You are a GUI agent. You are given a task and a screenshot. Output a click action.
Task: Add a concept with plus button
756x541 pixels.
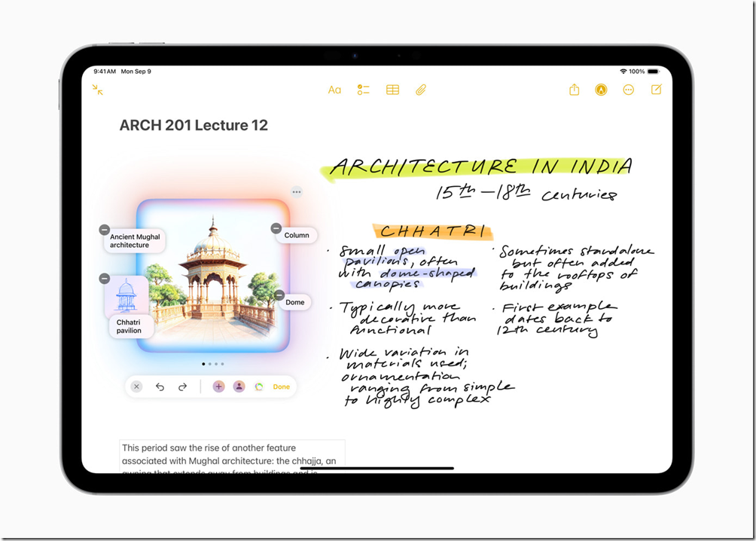(x=218, y=387)
